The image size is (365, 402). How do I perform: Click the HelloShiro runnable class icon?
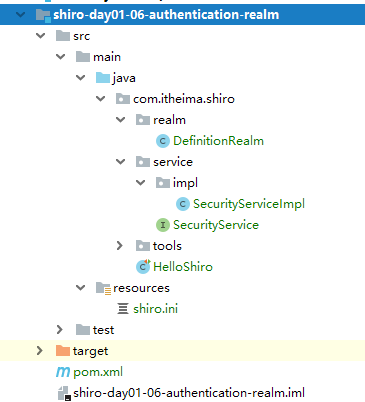coord(143,267)
